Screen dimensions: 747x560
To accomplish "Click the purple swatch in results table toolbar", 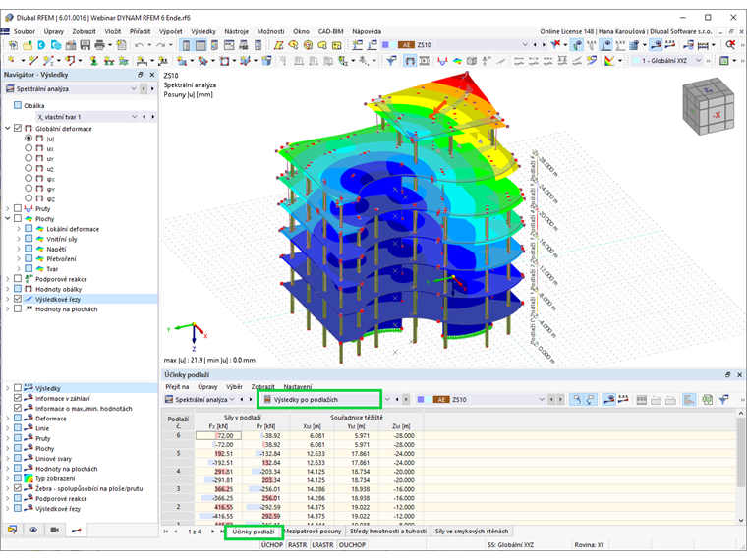I will [421, 400].
